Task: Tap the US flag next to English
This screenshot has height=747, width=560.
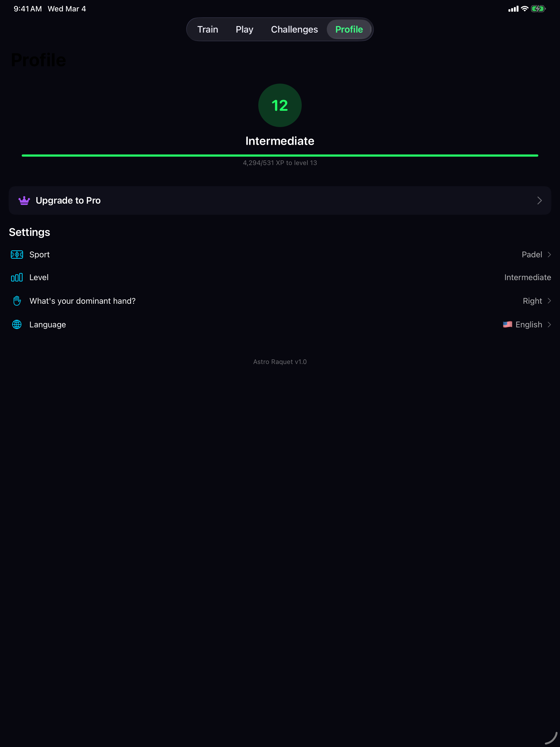Action: pos(508,325)
